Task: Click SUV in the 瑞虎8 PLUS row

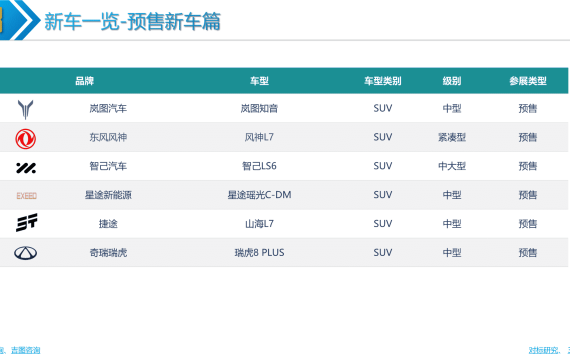Action: [x=383, y=252]
